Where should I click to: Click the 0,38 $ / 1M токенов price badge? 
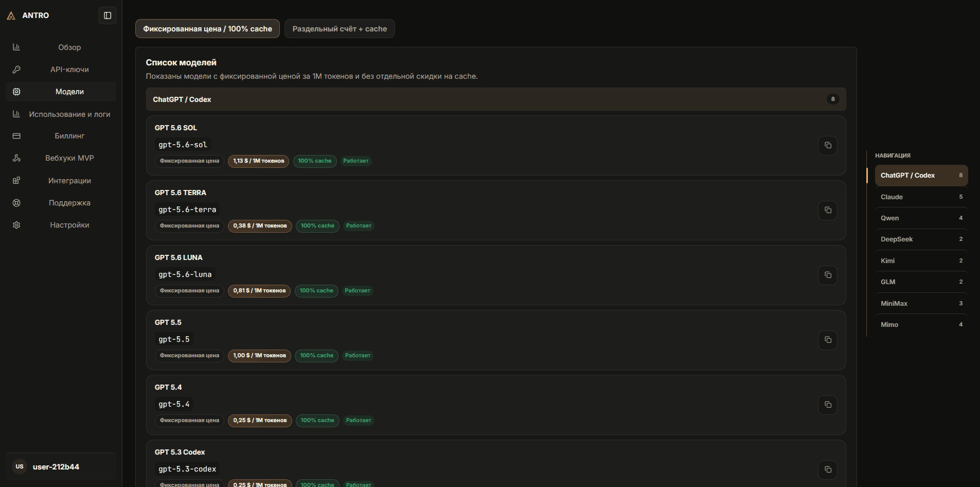[x=260, y=226]
